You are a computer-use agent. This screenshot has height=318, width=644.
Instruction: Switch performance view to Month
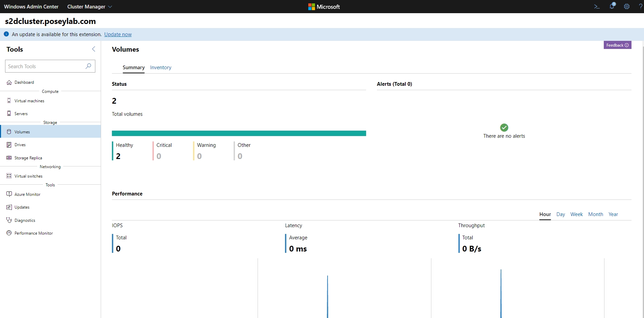[596, 214]
